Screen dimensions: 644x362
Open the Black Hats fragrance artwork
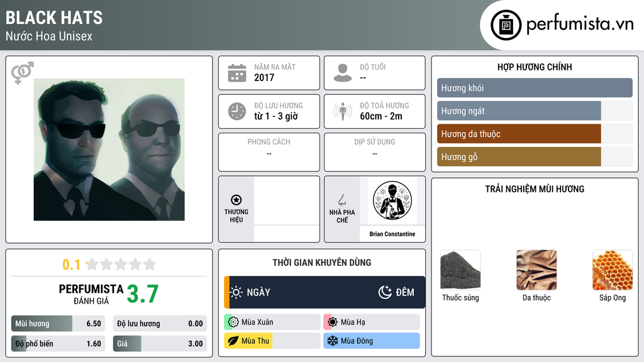[109, 150]
